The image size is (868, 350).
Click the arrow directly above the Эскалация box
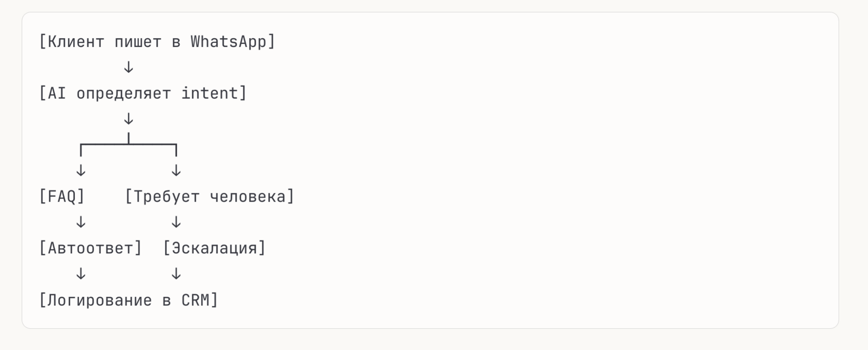[x=176, y=222]
